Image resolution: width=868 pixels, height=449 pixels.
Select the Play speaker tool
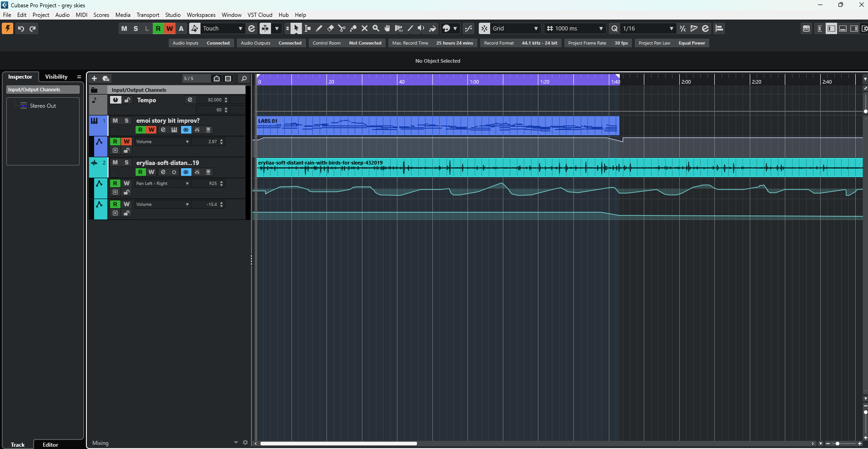pos(421,28)
